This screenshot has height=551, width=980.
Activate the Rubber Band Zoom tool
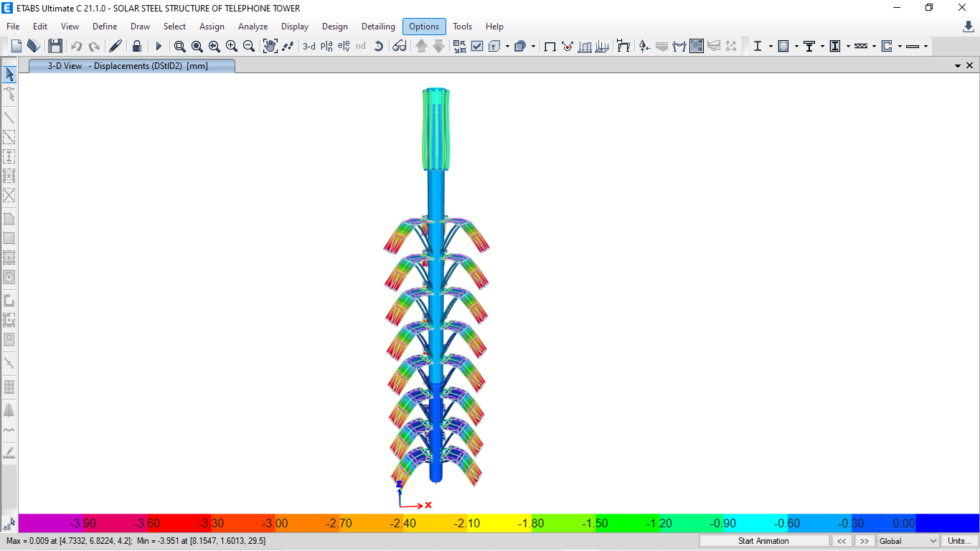[x=179, y=45]
